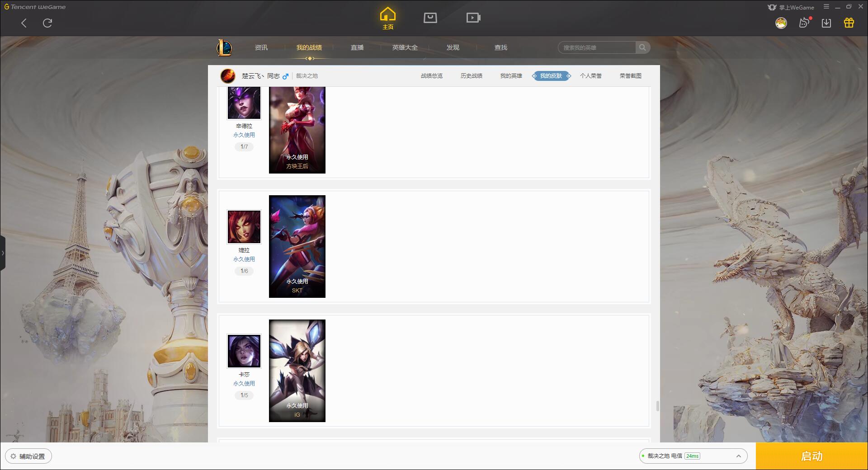Image resolution: width=868 pixels, height=470 pixels.
Task: Click the summoner profile avatar icon
Action: click(228, 76)
